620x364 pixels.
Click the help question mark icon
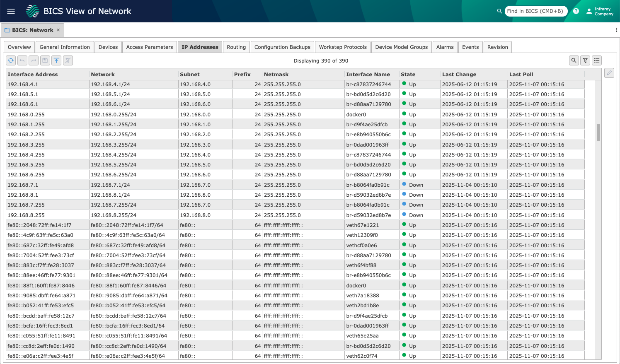coord(576,11)
